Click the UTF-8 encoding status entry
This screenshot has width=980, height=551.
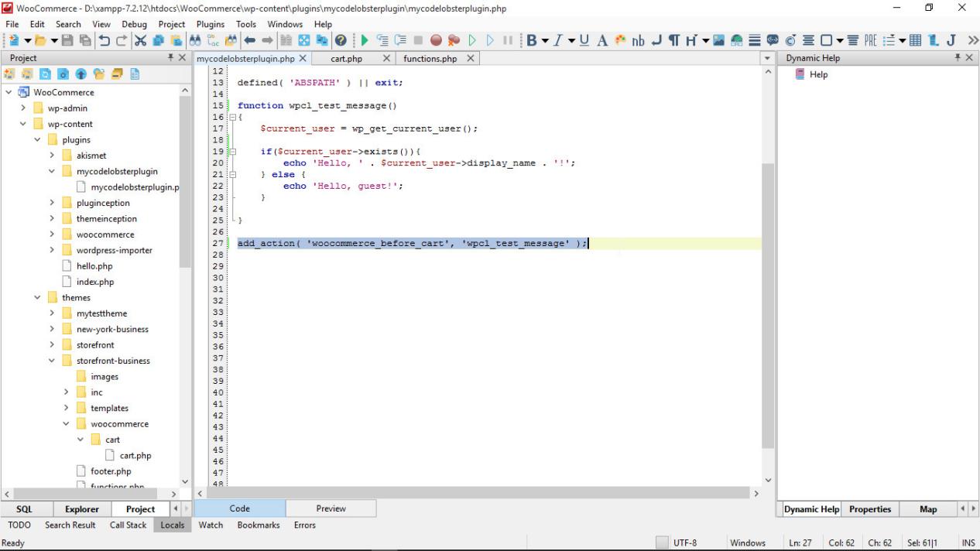pyautogui.click(x=685, y=543)
